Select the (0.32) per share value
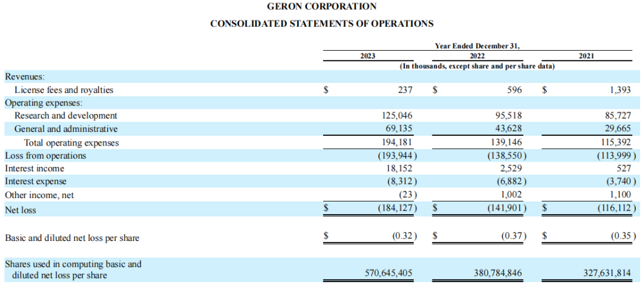Viewport: 644px width, 291px height. [404, 236]
